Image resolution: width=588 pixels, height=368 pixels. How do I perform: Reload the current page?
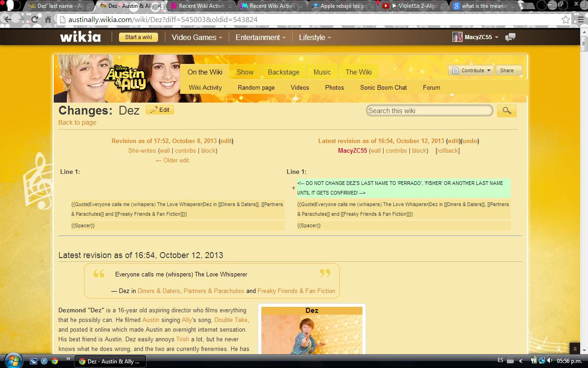pyautogui.click(x=34, y=20)
